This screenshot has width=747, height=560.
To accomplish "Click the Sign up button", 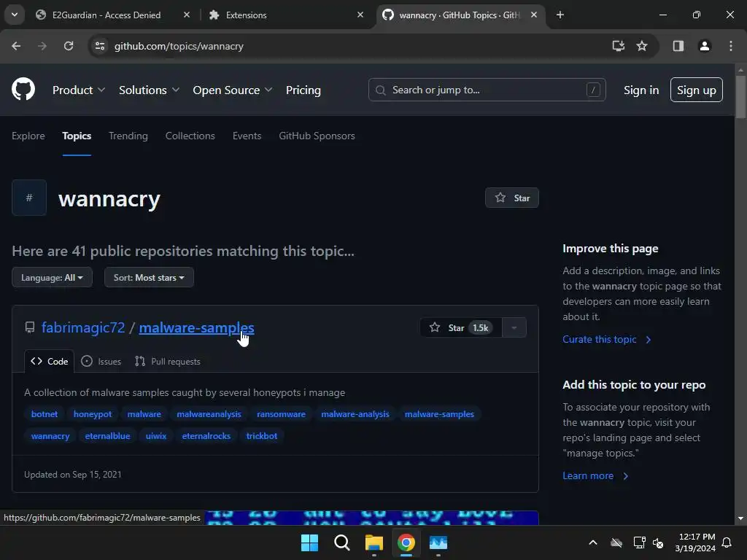I will tap(697, 90).
